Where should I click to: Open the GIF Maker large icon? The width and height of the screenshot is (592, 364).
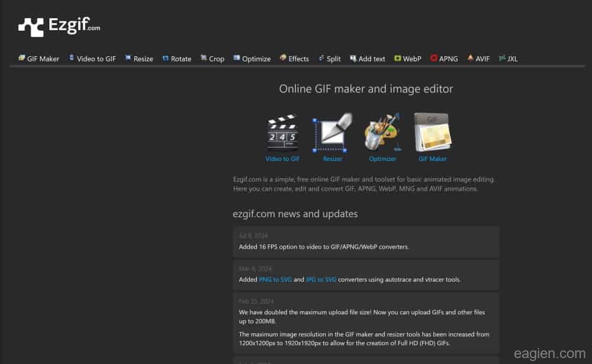click(432, 134)
